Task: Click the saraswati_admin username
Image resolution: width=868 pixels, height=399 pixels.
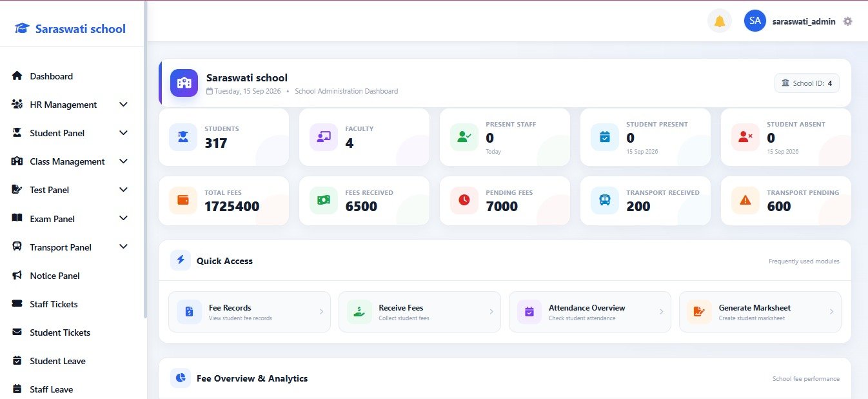Action: pos(804,21)
